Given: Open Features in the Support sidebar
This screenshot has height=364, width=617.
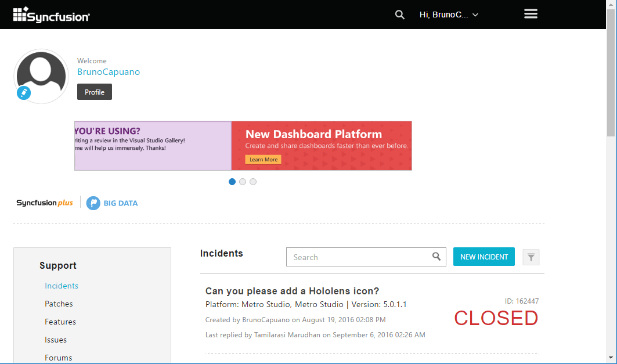Looking at the screenshot, I should click(60, 322).
